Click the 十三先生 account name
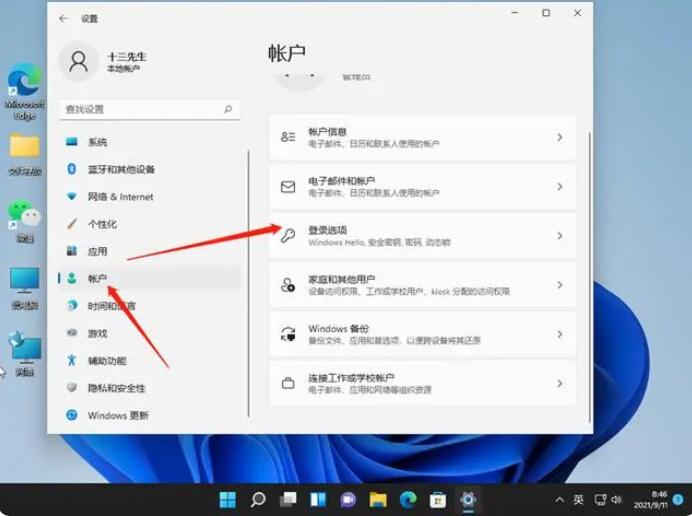692x516 pixels. (127, 56)
